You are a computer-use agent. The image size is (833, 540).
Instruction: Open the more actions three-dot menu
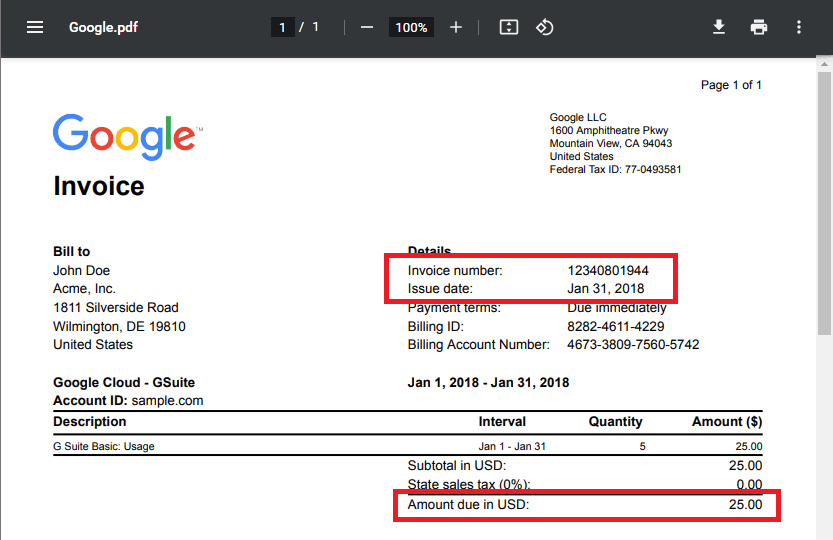click(799, 27)
